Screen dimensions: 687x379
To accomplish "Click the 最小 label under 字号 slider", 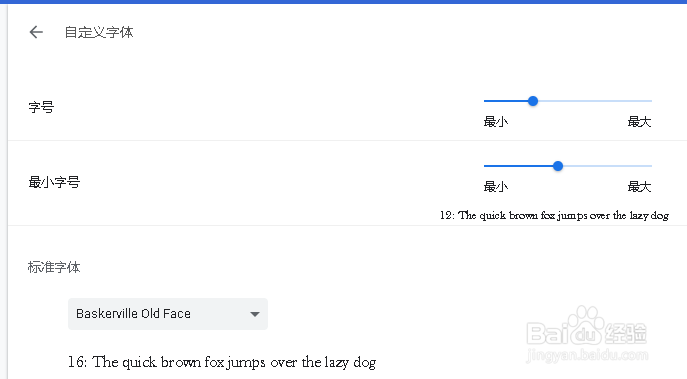I will point(496,121).
